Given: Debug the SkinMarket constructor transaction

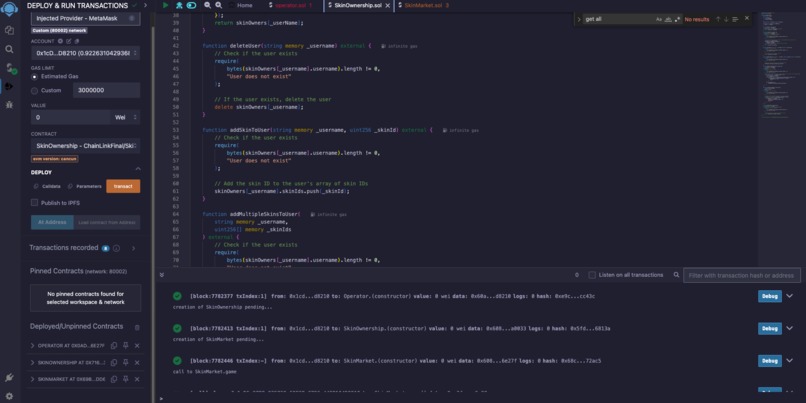Looking at the screenshot, I should (770, 361).
